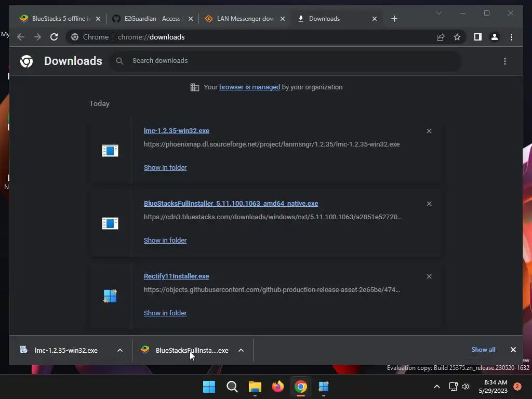Image resolution: width=532 pixels, height=399 pixels.
Task: Launch Firefox from the taskbar
Action: coord(277,387)
